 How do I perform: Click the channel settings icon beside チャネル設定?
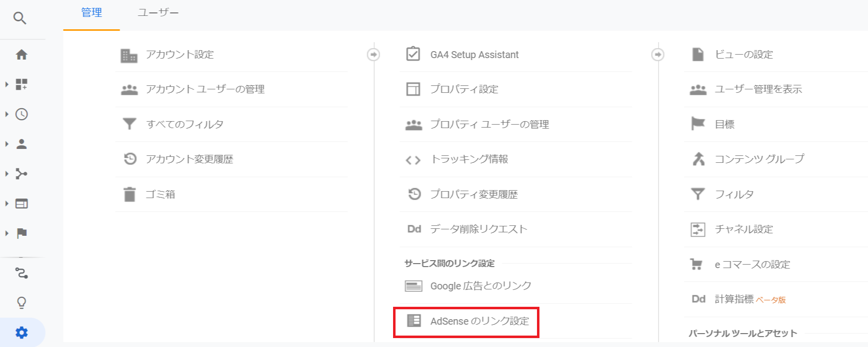[698, 229]
